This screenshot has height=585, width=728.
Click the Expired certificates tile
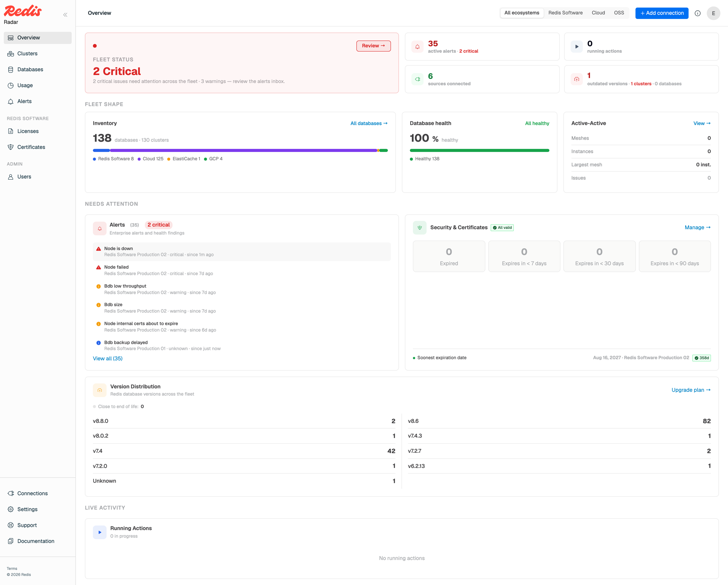pyautogui.click(x=449, y=256)
